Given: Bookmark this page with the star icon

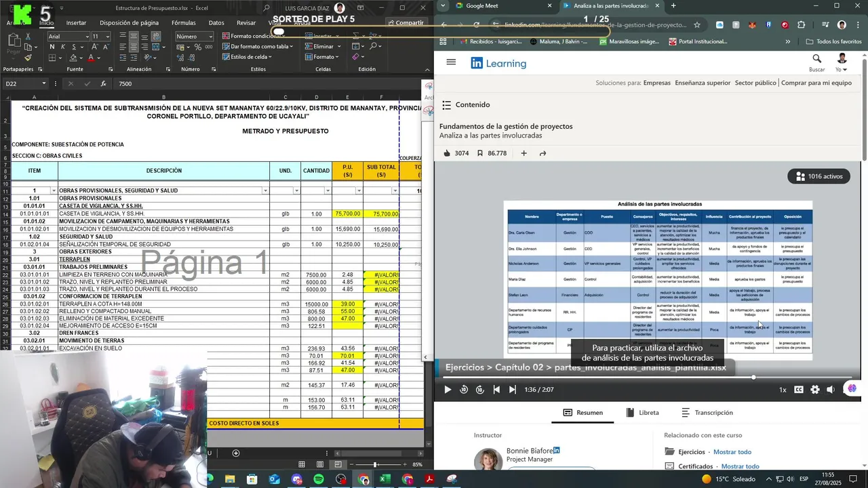Looking at the screenshot, I should pyautogui.click(x=697, y=25).
